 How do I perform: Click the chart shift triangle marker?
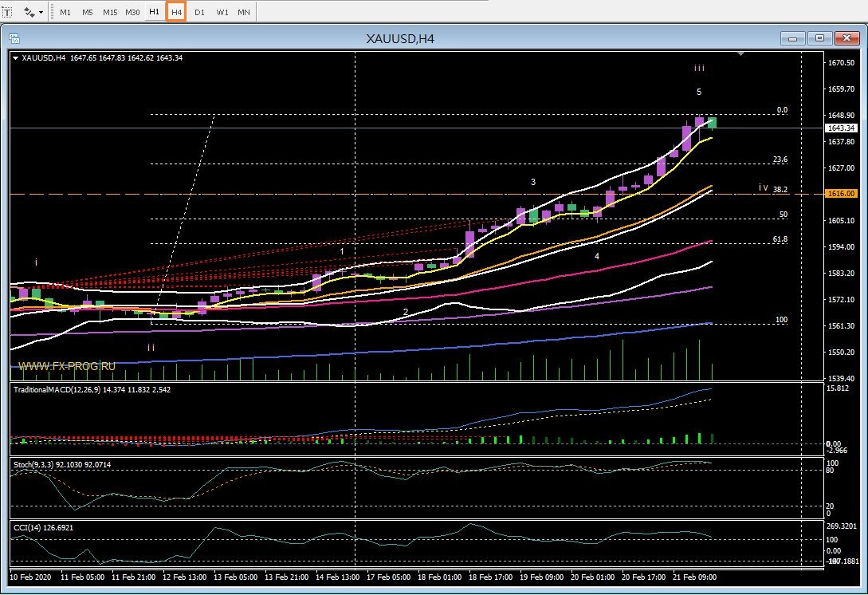click(741, 54)
